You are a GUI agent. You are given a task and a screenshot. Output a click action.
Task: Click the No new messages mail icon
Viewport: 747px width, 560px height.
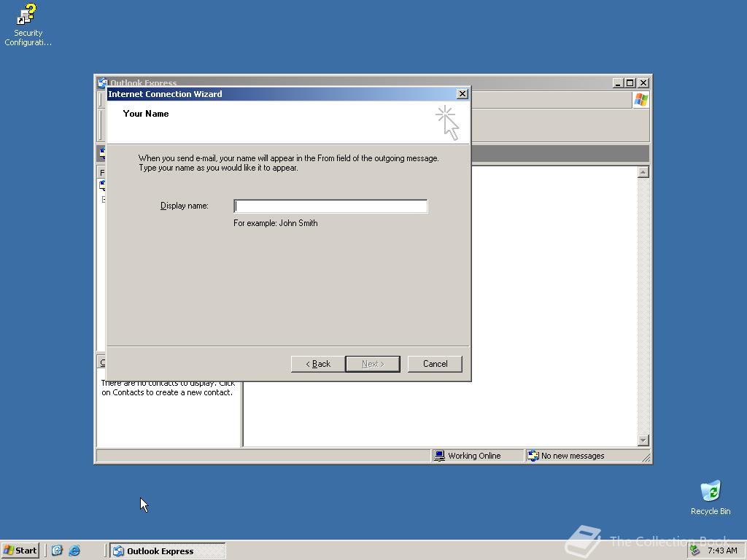(533, 456)
